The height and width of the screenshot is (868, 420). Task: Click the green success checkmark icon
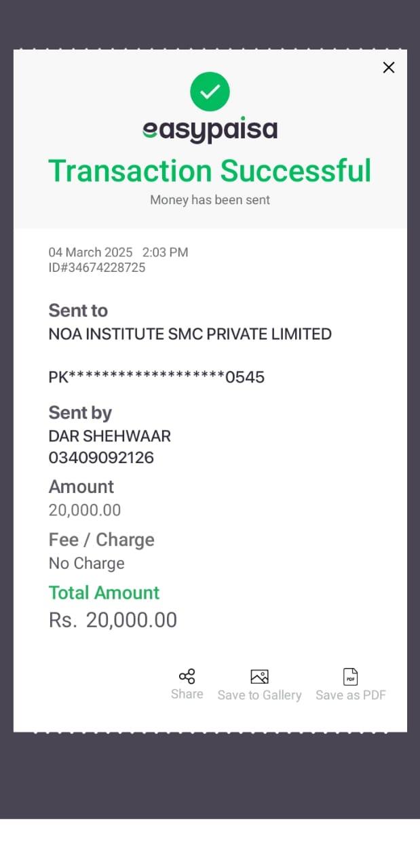click(210, 92)
